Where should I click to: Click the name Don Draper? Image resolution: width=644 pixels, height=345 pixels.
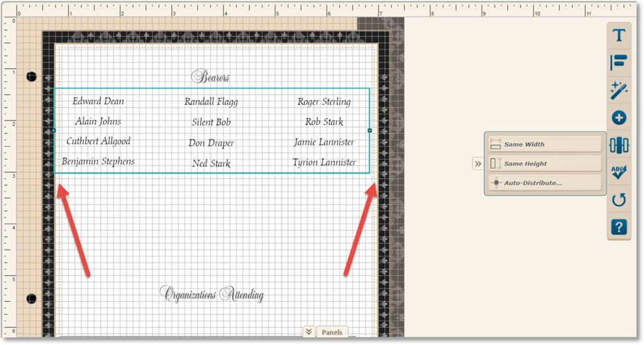pyautogui.click(x=211, y=143)
